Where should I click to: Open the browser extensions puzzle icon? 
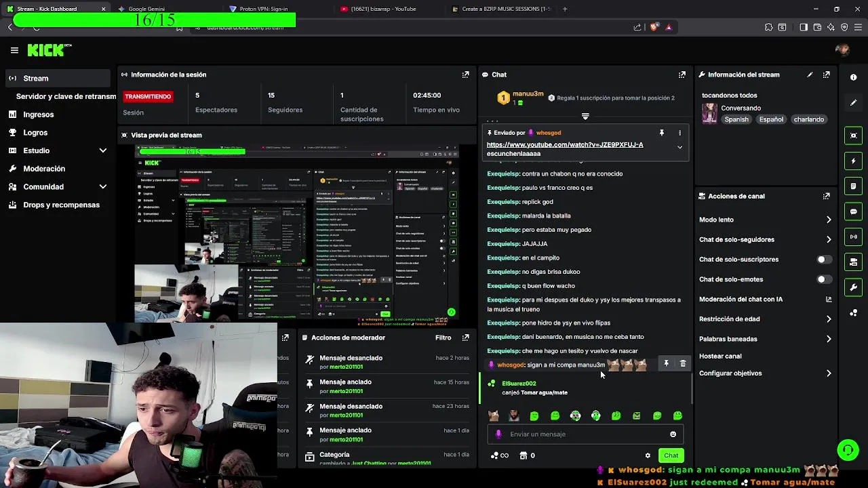(x=768, y=27)
